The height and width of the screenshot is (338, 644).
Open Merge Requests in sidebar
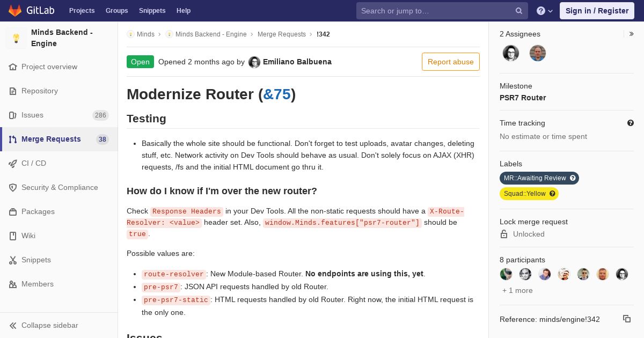(x=51, y=139)
